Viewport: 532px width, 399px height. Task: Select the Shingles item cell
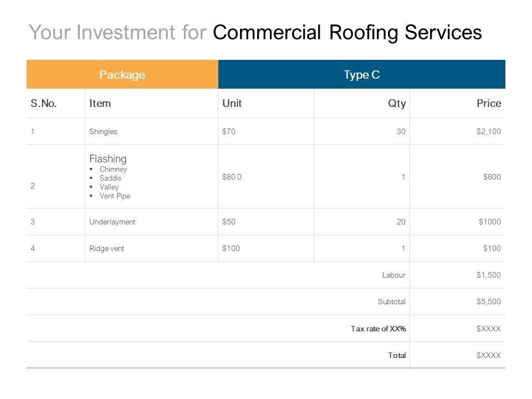click(x=103, y=132)
